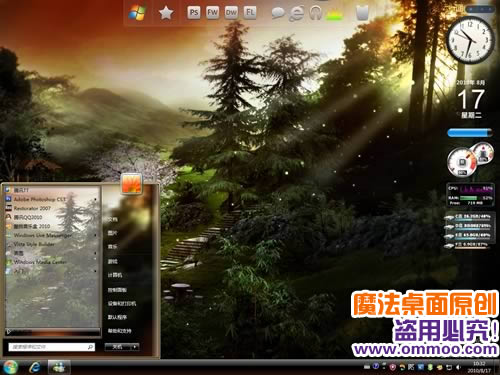Screen dimensions: 500x375
Task: Open the shutdown options arrow beside 关机
Action: [x=135, y=347]
